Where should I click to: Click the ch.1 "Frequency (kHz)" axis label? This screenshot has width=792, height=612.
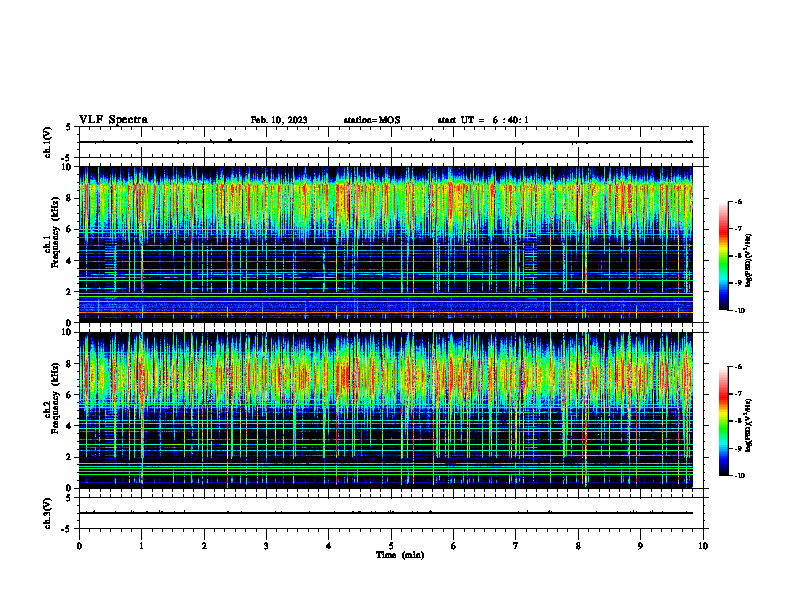tap(55, 232)
